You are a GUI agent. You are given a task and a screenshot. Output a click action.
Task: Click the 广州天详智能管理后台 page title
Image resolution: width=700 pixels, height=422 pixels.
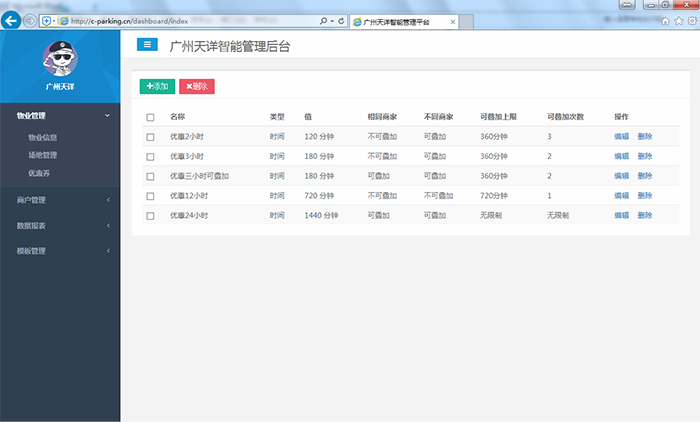pos(230,46)
